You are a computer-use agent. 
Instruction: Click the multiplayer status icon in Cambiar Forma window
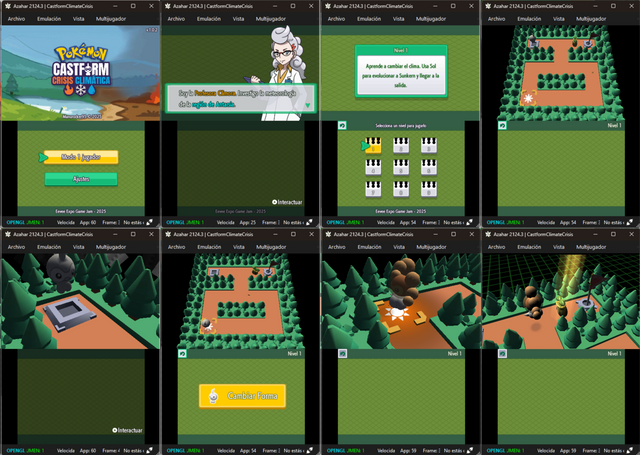(x=310, y=451)
